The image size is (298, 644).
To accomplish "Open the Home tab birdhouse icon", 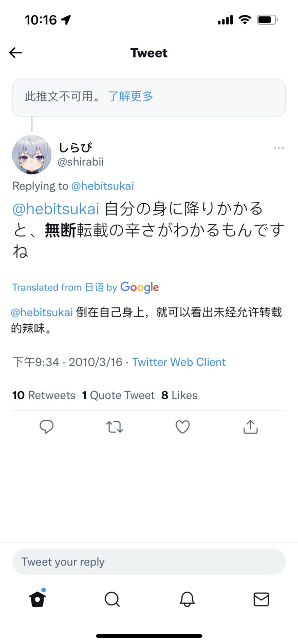I will [x=38, y=598].
